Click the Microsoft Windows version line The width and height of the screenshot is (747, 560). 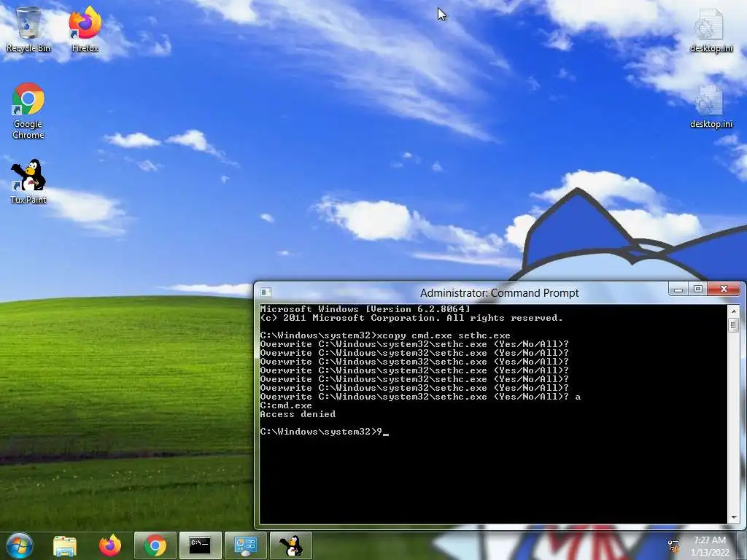click(x=365, y=309)
